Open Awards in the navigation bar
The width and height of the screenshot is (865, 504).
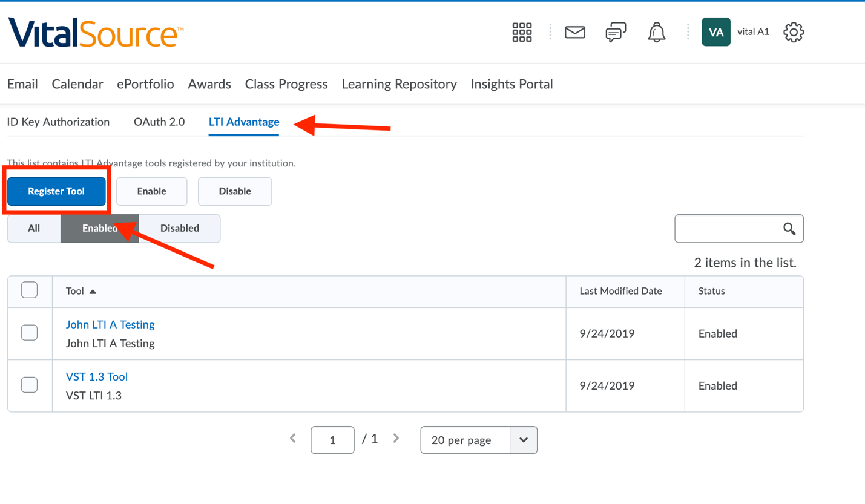coord(209,84)
